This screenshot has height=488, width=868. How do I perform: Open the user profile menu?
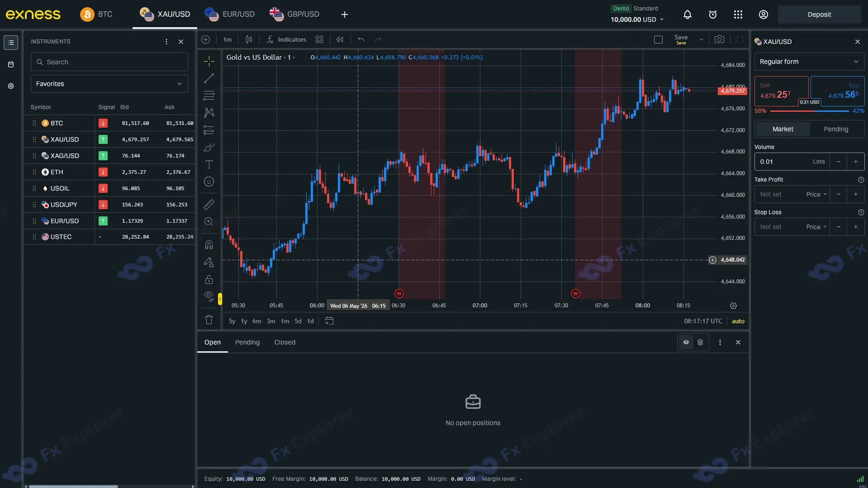coord(764,14)
